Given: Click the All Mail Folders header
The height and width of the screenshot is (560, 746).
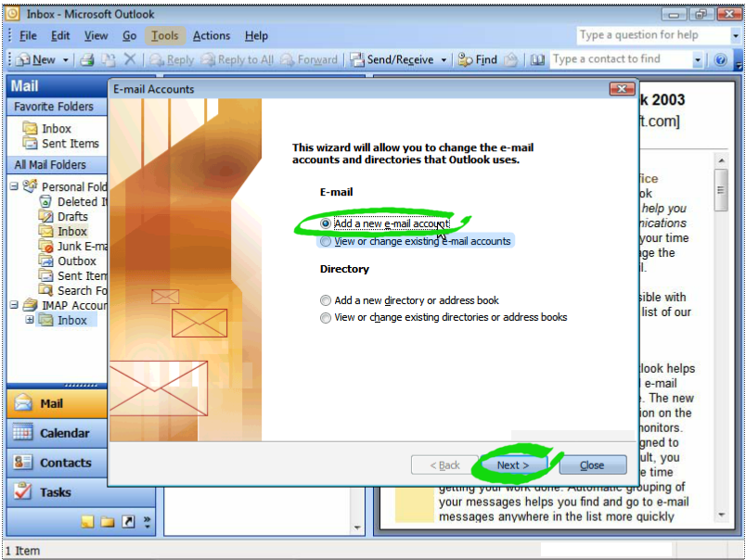Looking at the screenshot, I should [58, 164].
